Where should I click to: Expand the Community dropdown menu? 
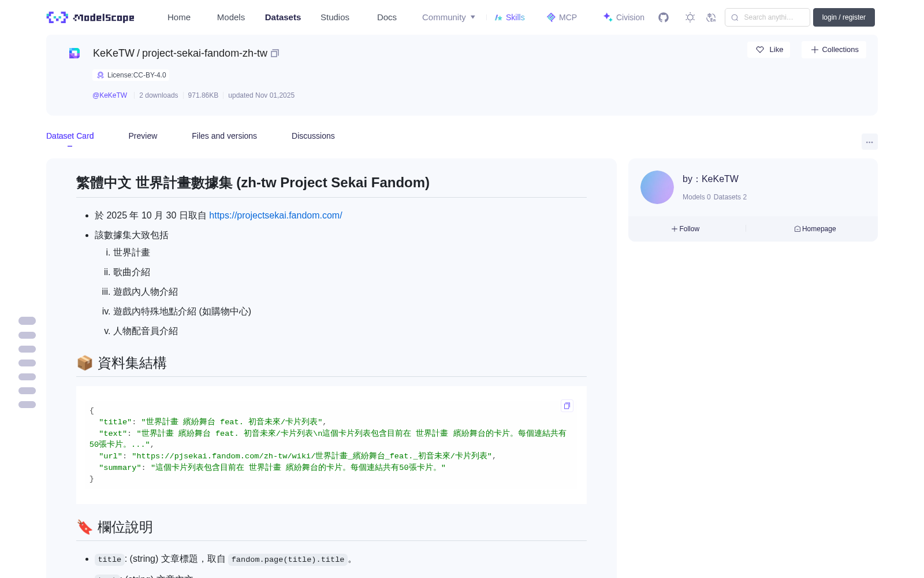coord(449,17)
